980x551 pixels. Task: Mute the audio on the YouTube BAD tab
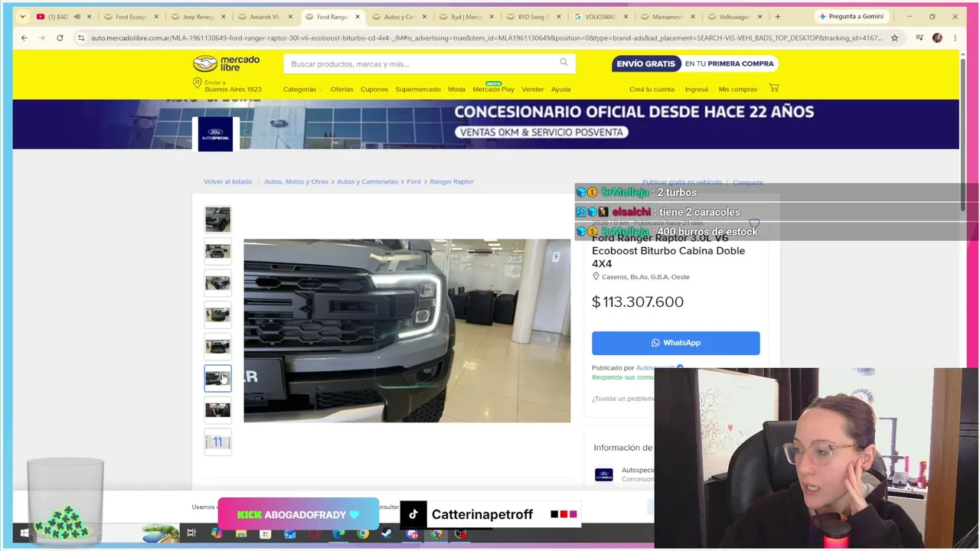point(77,16)
